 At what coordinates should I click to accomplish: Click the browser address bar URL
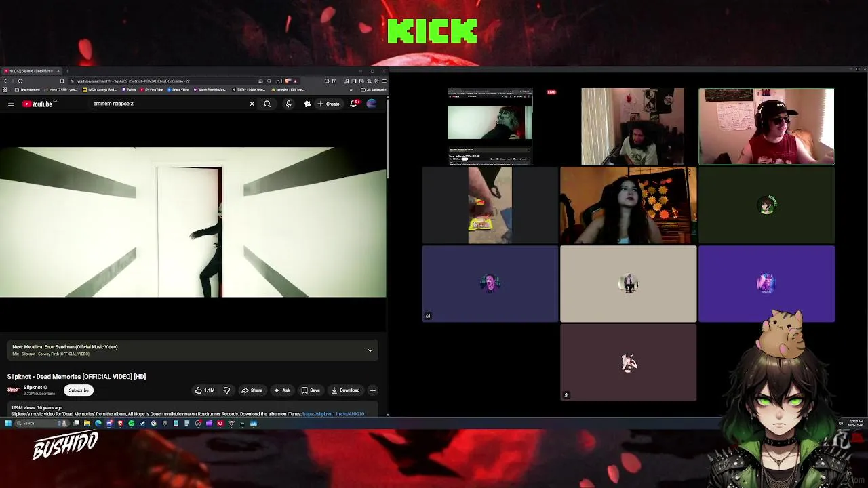pyautogui.click(x=132, y=81)
